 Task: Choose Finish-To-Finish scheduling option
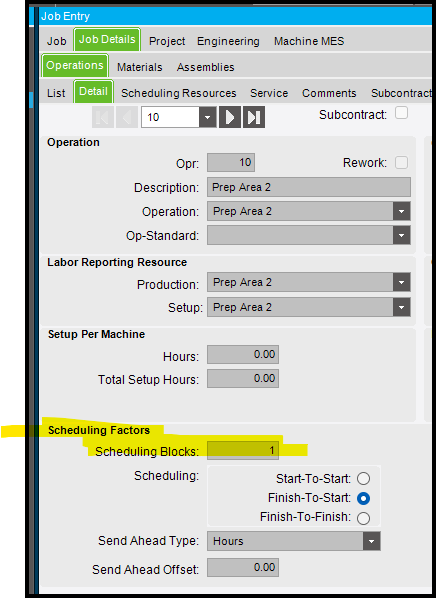point(363,518)
